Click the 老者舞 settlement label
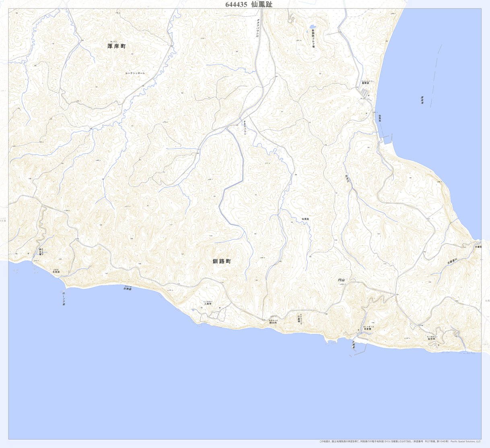490x448 pixels. pyautogui.click(x=367, y=328)
